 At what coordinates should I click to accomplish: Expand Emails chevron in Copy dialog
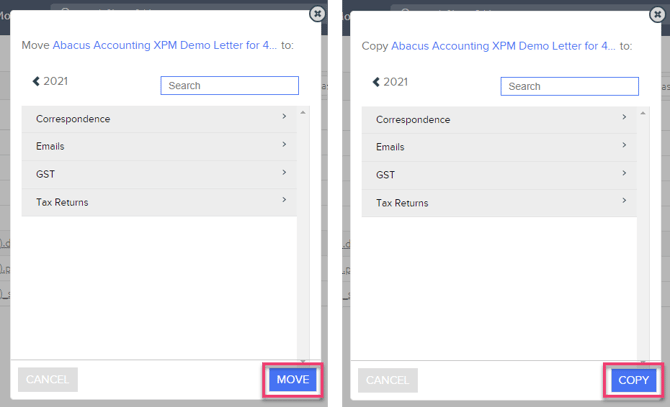pyautogui.click(x=624, y=145)
